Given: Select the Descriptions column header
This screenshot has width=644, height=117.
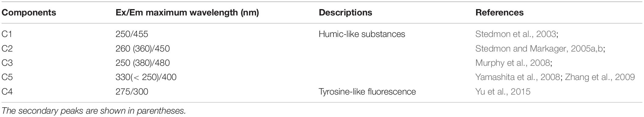Looking at the screenshot, I should coord(345,12).
